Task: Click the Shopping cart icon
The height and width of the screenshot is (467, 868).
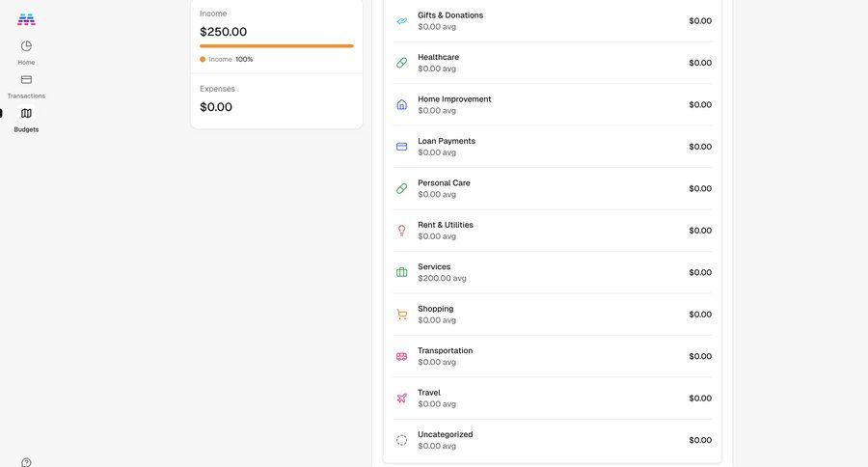Action: (x=402, y=315)
